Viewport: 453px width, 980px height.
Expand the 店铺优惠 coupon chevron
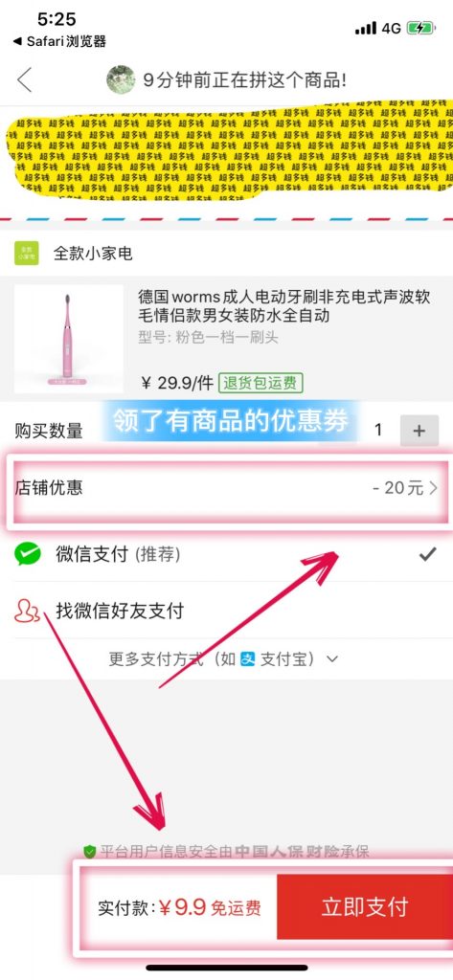click(x=434, y=488)
